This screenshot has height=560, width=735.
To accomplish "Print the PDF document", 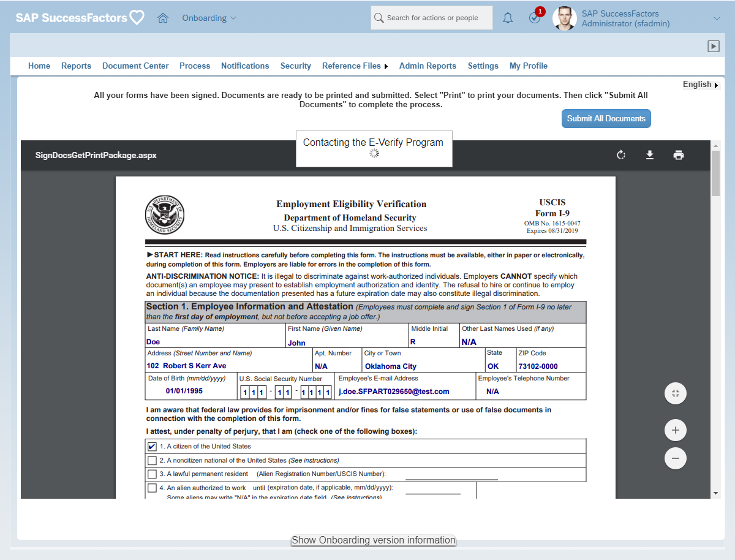I will tap(679, 155).
